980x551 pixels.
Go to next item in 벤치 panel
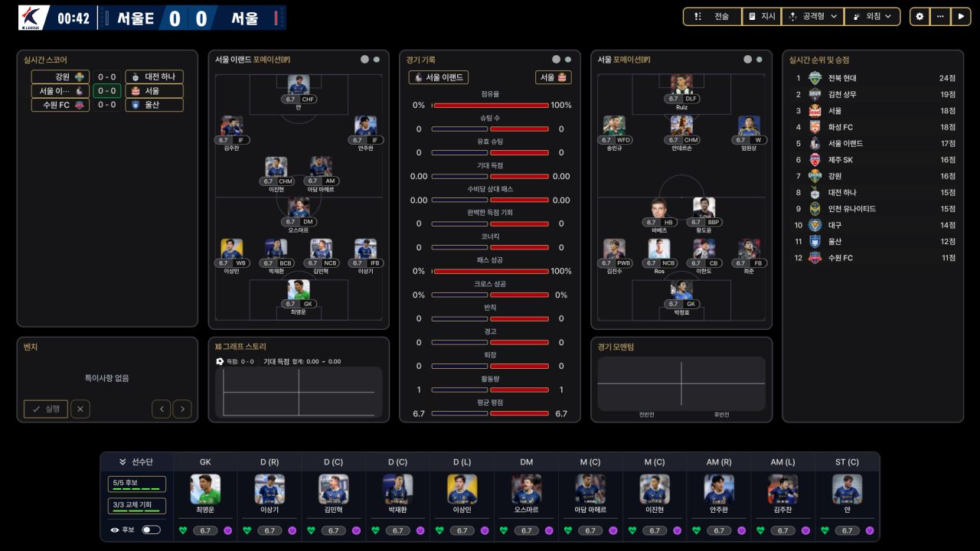(182, 409)
